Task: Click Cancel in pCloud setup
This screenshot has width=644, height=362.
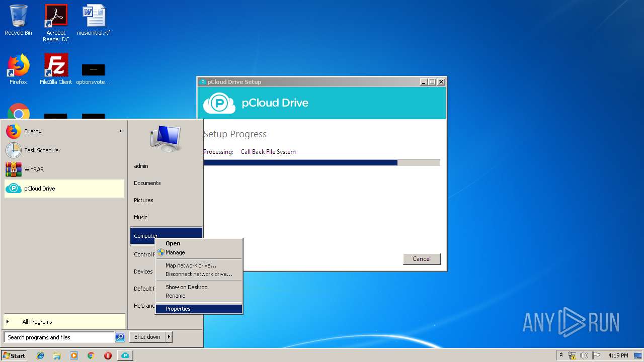Action: (422, 259)
